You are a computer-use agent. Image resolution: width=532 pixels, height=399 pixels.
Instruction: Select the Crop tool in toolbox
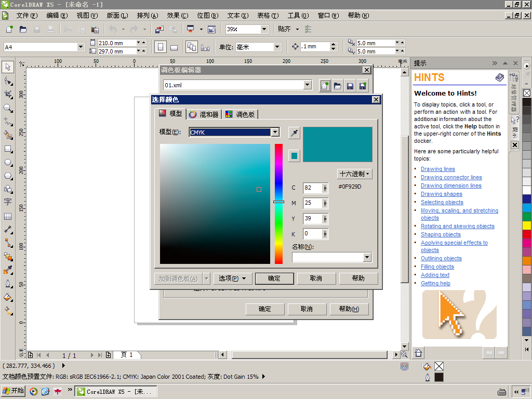8,94
